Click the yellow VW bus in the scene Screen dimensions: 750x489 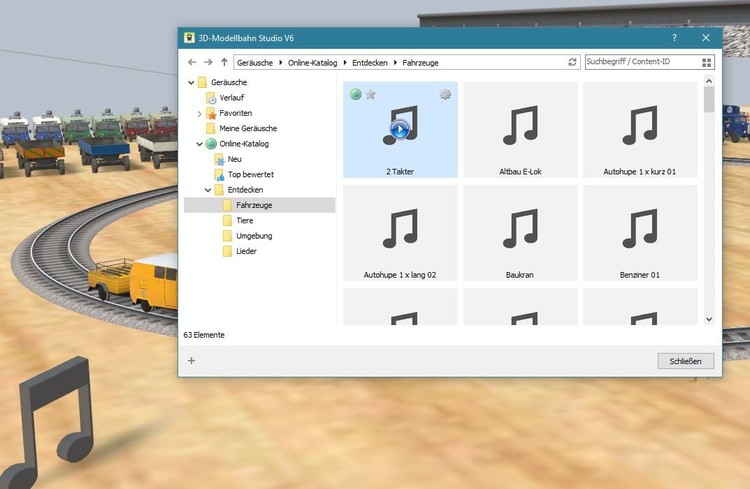click(x=153, y=281)
